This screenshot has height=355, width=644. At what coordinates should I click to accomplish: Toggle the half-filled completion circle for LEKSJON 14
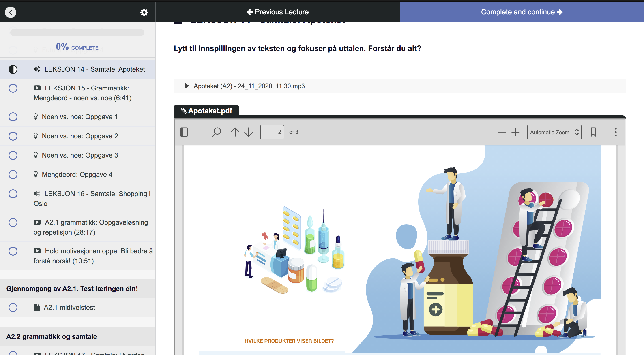tap(13, 69)
